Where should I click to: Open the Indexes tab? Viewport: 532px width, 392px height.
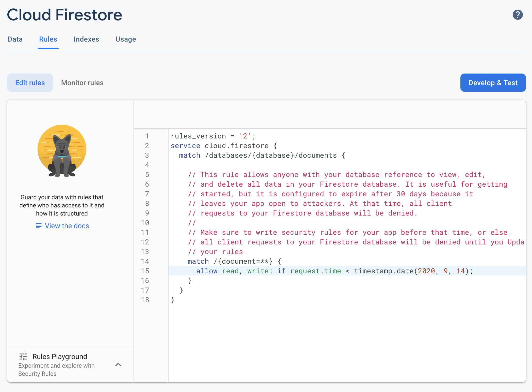pyautogui.click(x=86, y=39)
